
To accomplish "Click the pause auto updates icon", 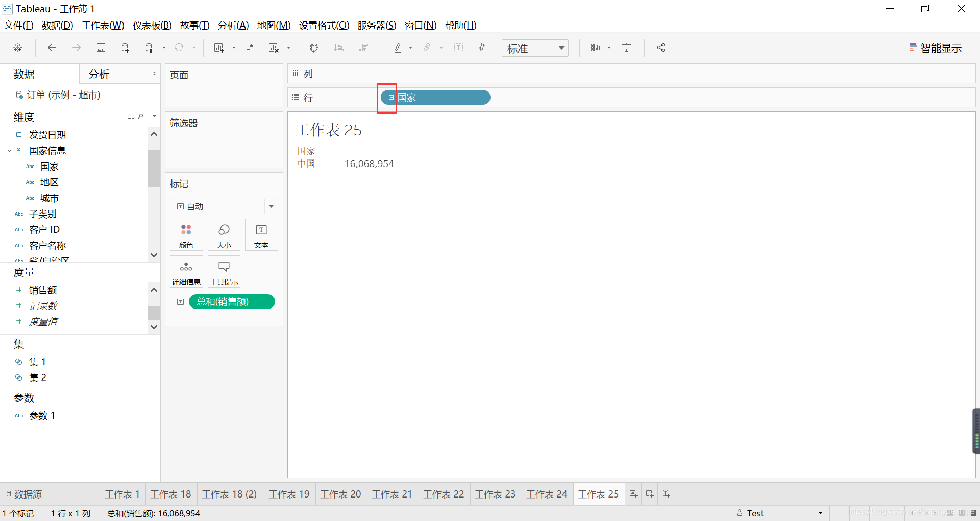I will tap(149, 48).
